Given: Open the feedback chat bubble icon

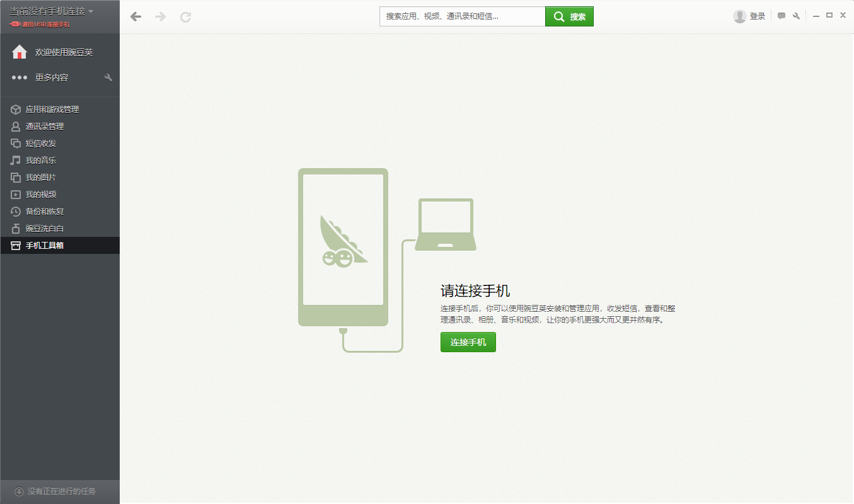Looking at the screenshot, I should [782, 16].
